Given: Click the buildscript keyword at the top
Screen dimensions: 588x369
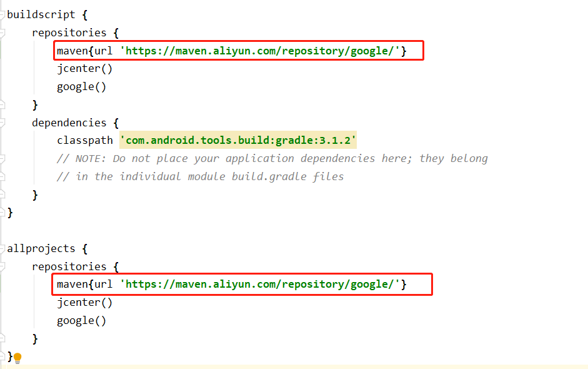Looking at the screenshot, I should (41, 14).
